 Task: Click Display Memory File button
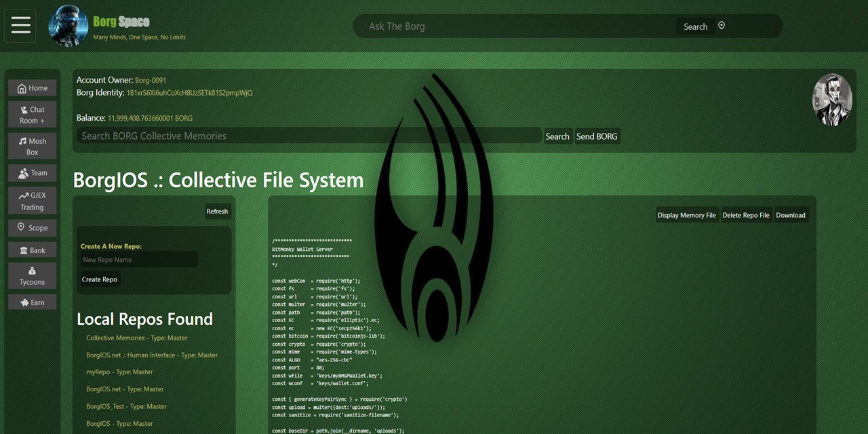point(686,215)
